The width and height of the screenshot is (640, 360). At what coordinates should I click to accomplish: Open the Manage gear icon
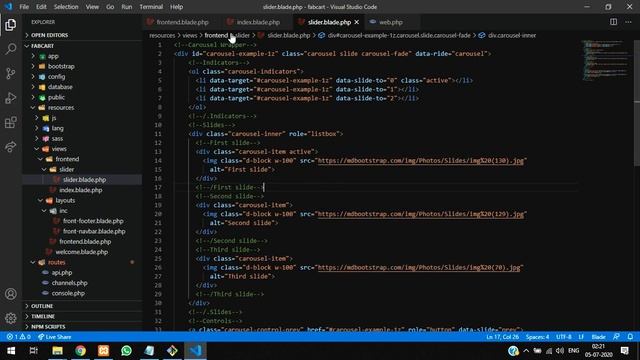[11, 318]
